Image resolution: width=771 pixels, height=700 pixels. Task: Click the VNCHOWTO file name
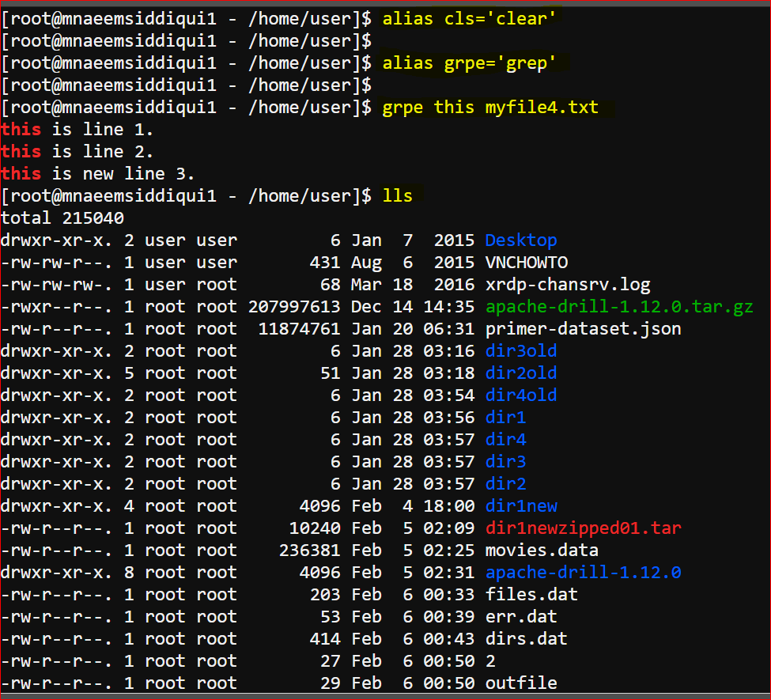point(526,262)
